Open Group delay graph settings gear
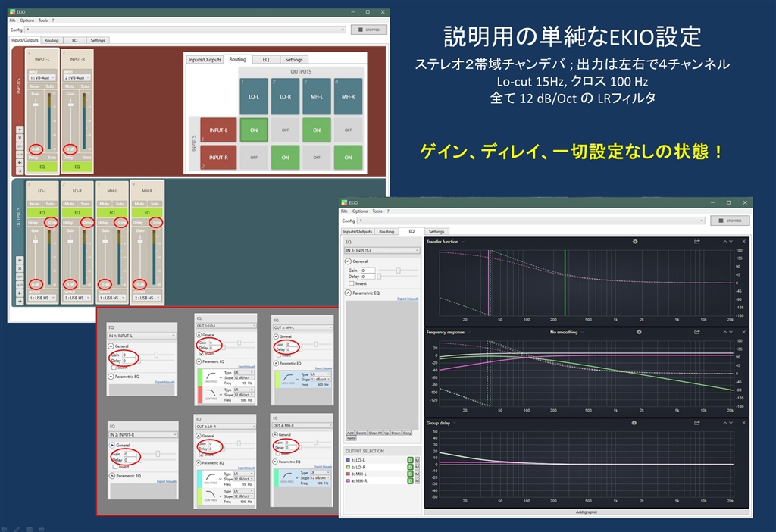Screen dimensions: 776x532 coord(634,423)
